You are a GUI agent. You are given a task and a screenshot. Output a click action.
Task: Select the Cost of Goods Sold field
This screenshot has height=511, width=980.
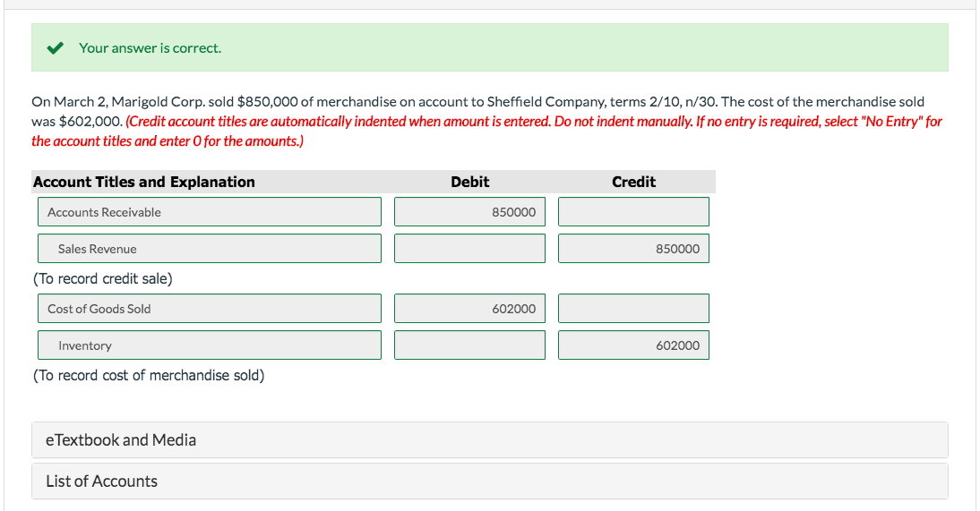pos(210,309)
